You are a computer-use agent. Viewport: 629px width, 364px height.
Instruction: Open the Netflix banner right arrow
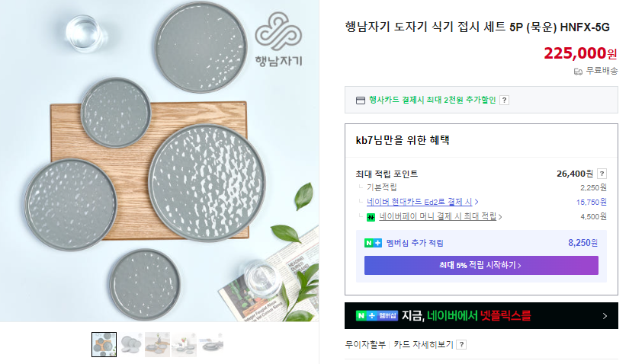pyautogui.click(x=605, y=316)
